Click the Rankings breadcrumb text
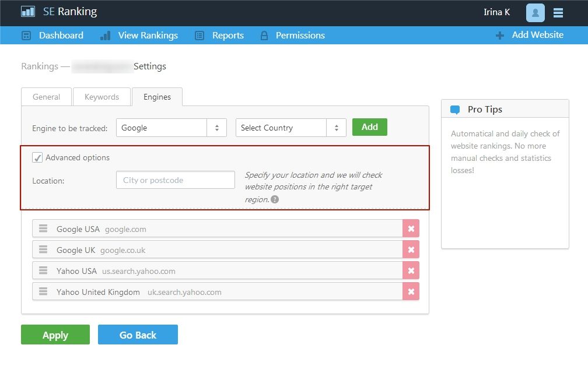 click(40, 66)
